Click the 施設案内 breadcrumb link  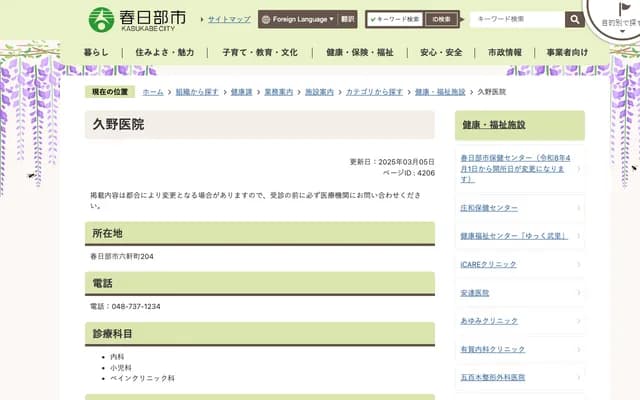(x=319, y=92)
